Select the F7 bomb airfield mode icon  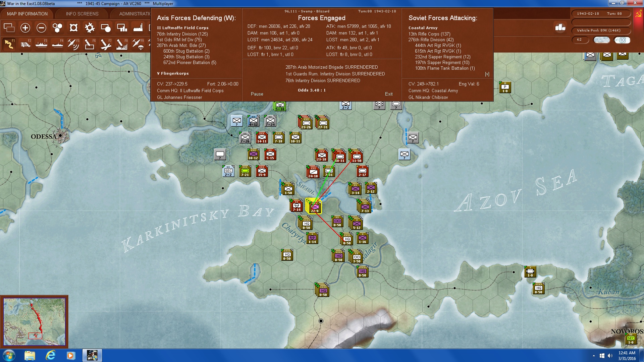pyautogui.click(x=106, y=44)
